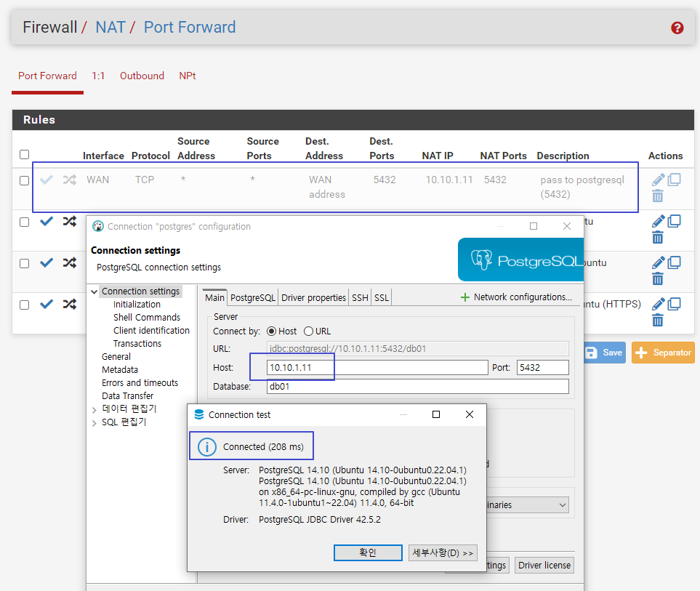Select Client identification in the settings tree
This screenshot has width=700, height=591.
(151, 330)
